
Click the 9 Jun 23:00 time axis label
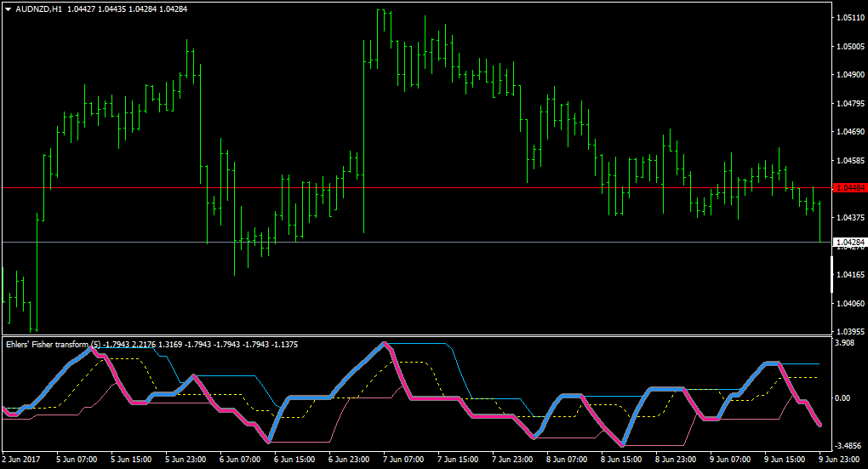point(839,460)
